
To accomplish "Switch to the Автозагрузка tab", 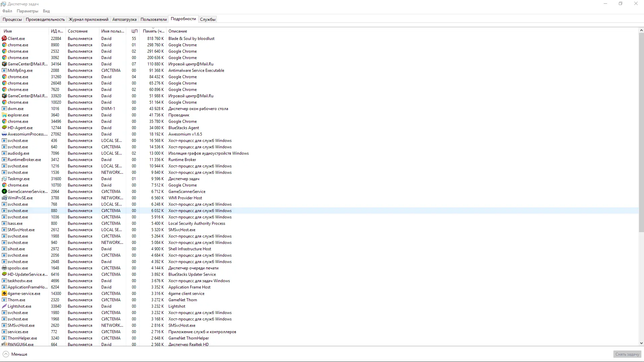I will (x=125, y=19).
